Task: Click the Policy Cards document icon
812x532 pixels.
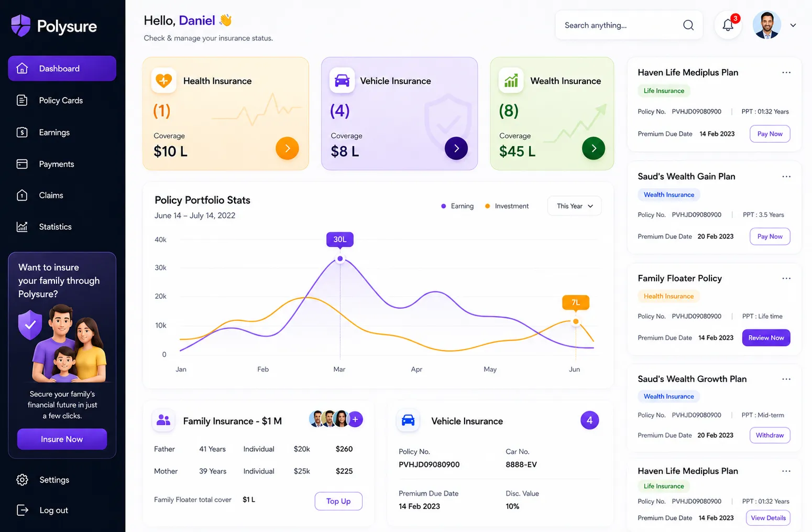Action: pyautogui.click(x=22, y=100)
